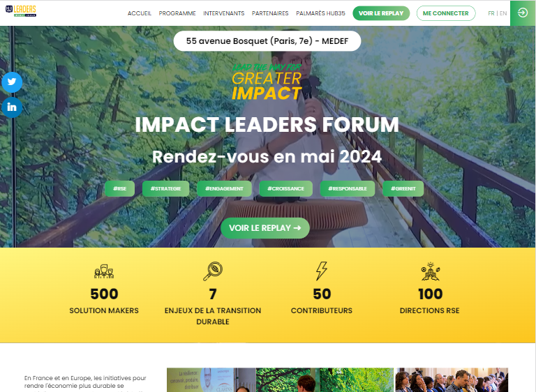Click the green login arrow icon

point(523,13)
